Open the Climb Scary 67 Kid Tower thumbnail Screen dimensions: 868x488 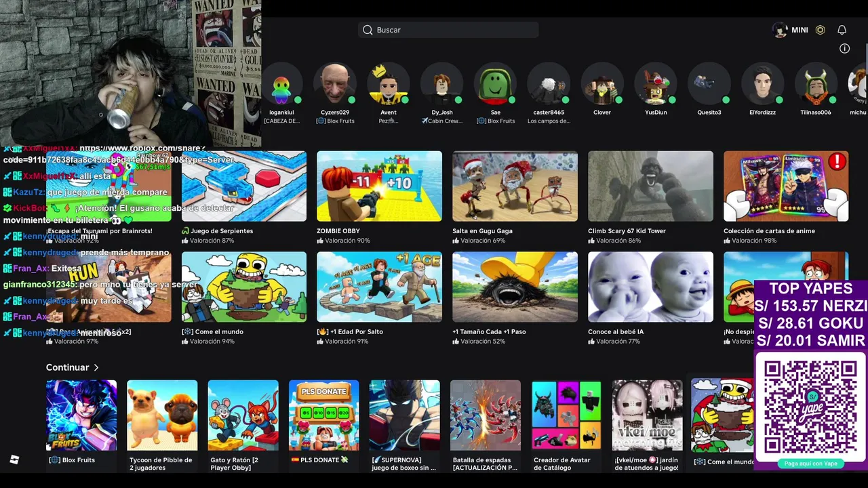pos(650,186)
